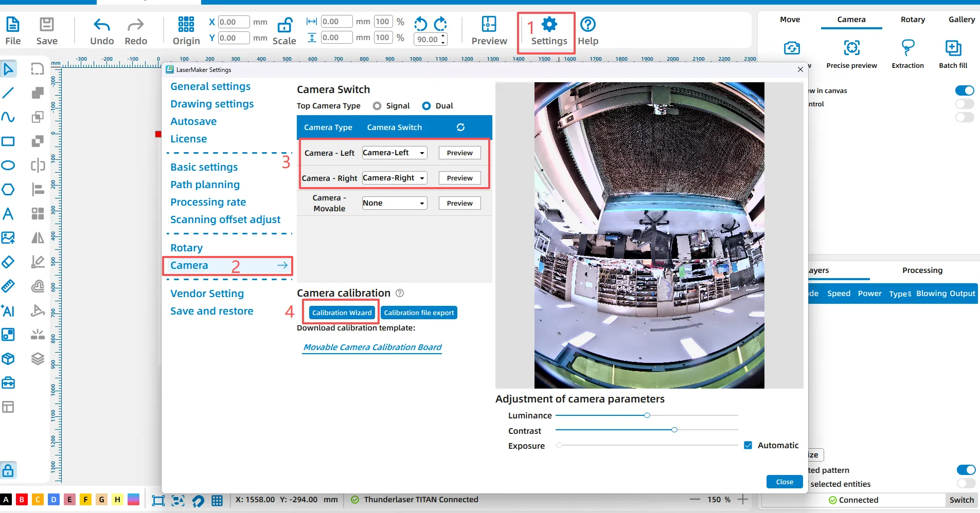The width and height of the screenshot is (980, 513).
Task: Select the Dual top camera type
Action: (x=426, y=106)
